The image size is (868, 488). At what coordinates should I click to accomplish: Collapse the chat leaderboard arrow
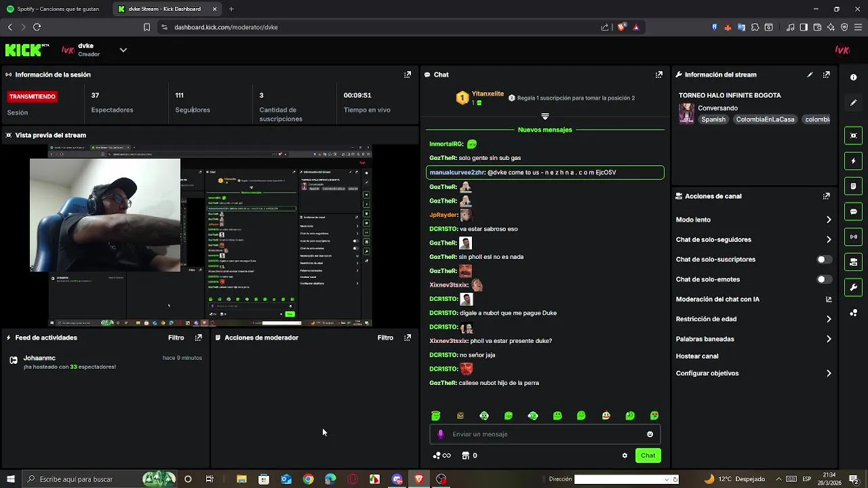(x=545, y=117)
